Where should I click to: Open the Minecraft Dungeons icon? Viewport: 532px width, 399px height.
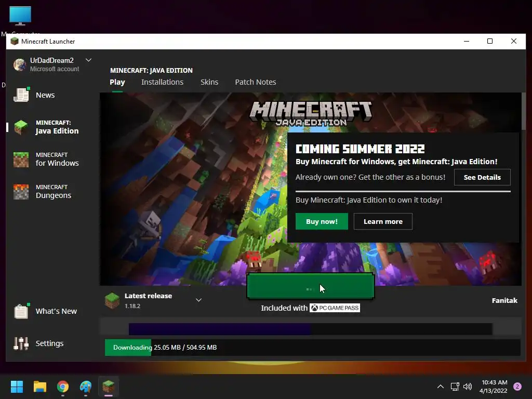coord(21,192)
